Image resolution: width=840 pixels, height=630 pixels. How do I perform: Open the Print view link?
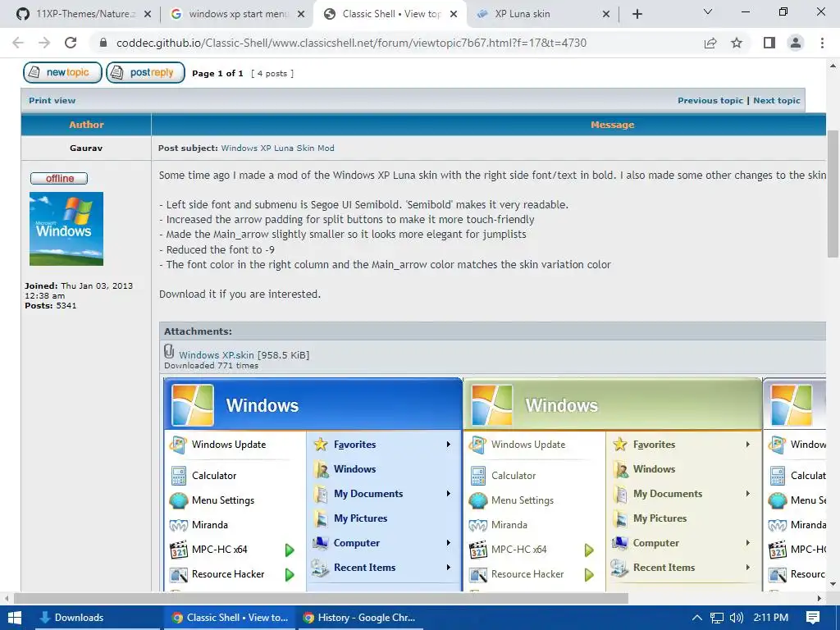pyautogui.click(x=52, y=100)
